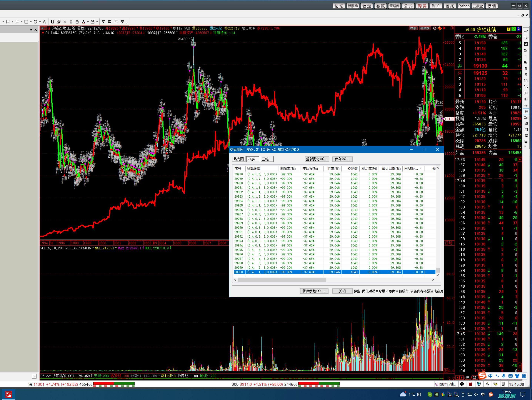Select the magnet snap tool in toolbar
This screenshot has width=532, height=400.
click(x=52, y=22)
